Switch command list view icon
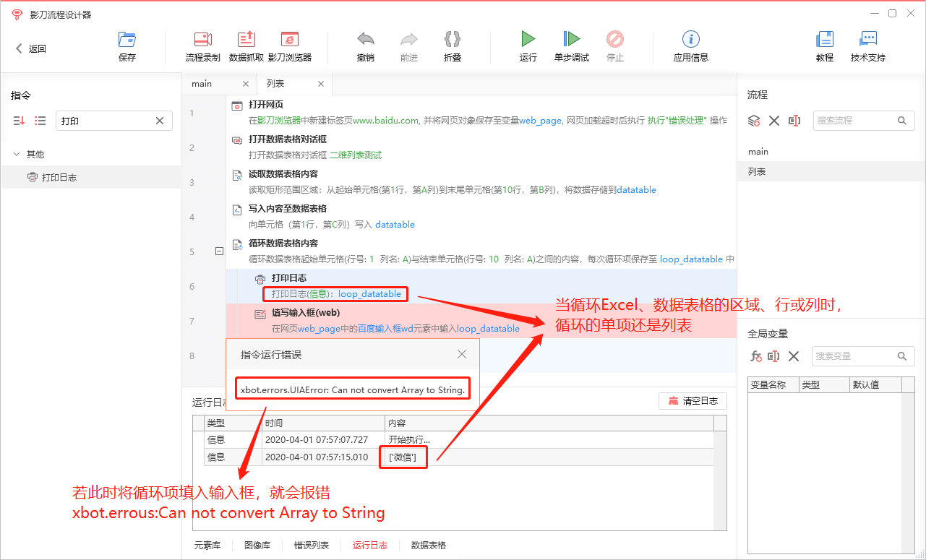926x560 pixels. tap(40, 121)
